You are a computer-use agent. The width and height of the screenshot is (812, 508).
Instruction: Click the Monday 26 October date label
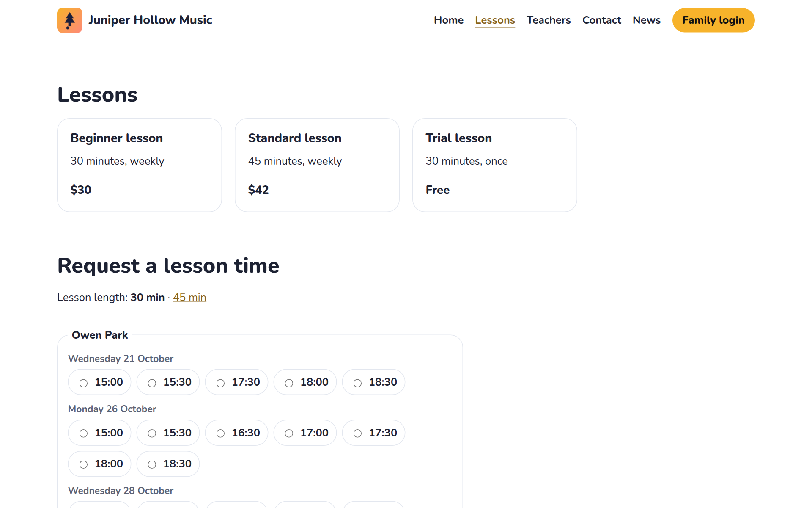coord(112,409)
